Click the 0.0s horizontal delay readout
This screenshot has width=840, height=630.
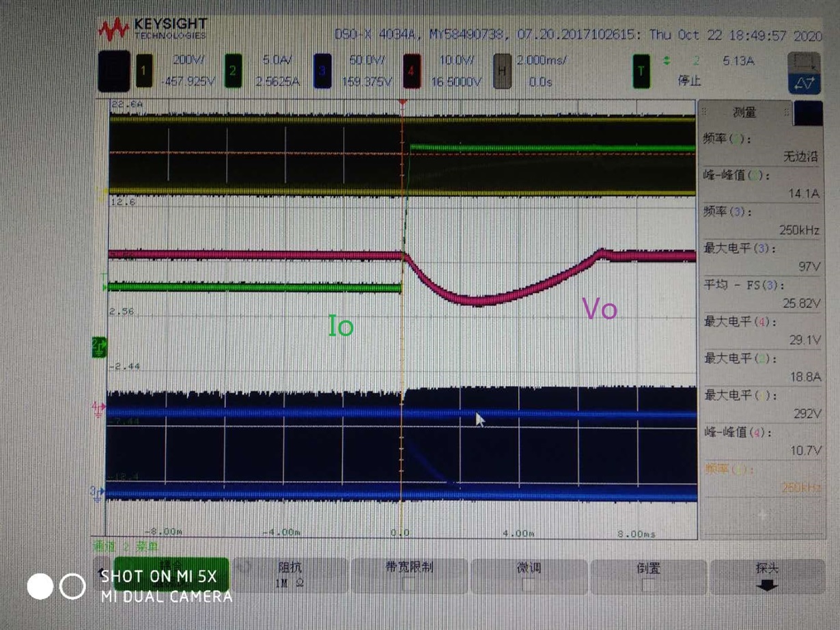(540, 81)
